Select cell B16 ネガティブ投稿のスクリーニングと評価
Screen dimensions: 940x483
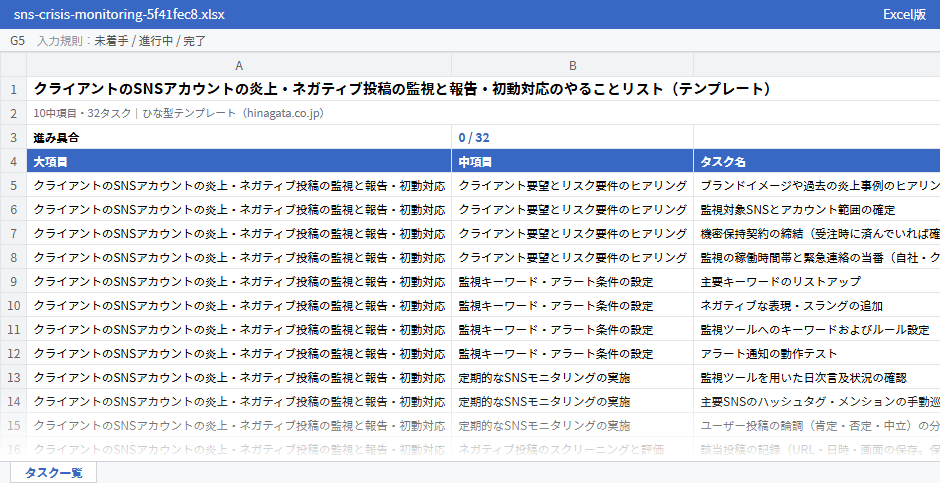pos(573,449)
